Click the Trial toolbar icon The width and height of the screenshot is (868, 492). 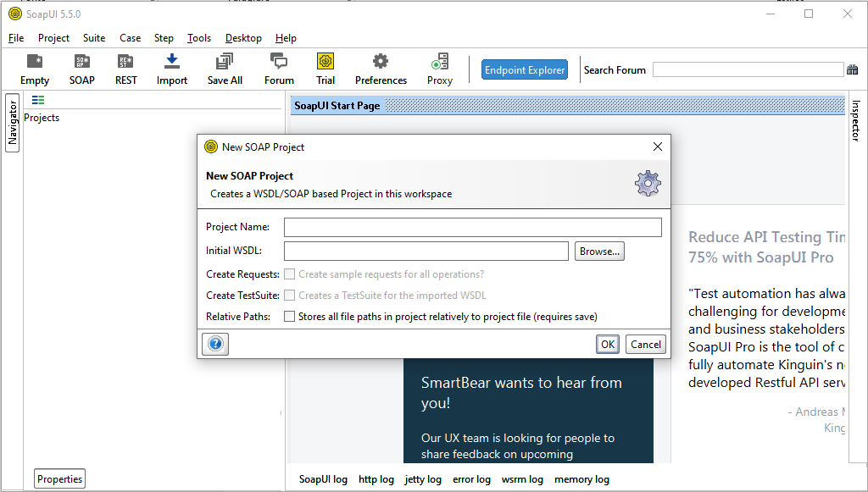(x=325, y=69)
